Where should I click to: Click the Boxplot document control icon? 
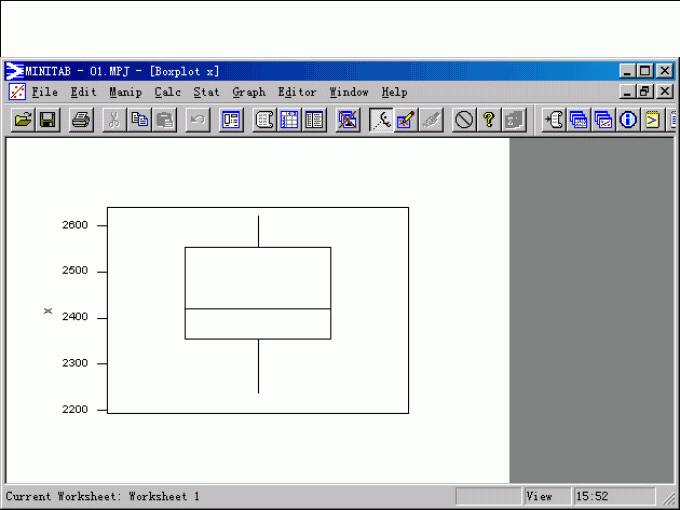[16, 92]
